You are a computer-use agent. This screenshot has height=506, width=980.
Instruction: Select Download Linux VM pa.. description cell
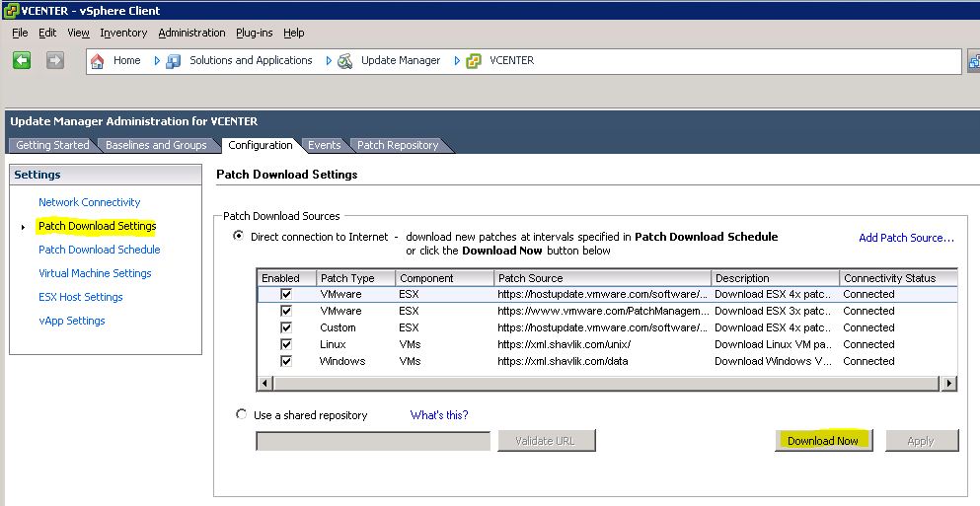(x=773, y=345)
